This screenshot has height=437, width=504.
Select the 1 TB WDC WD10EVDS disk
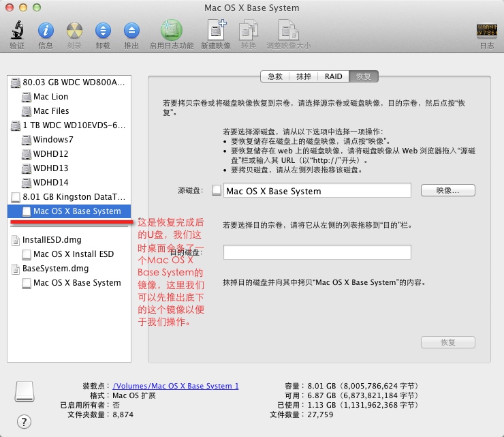69,125
